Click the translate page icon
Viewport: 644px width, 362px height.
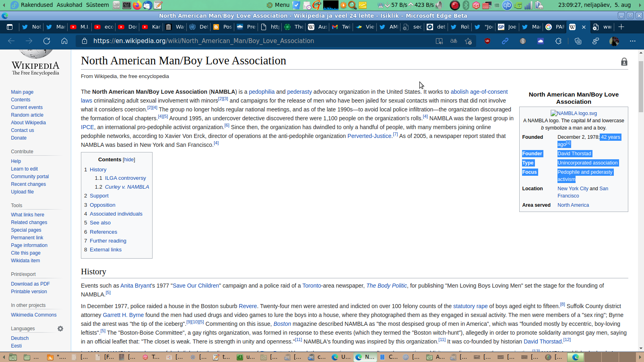coord(454,41)
